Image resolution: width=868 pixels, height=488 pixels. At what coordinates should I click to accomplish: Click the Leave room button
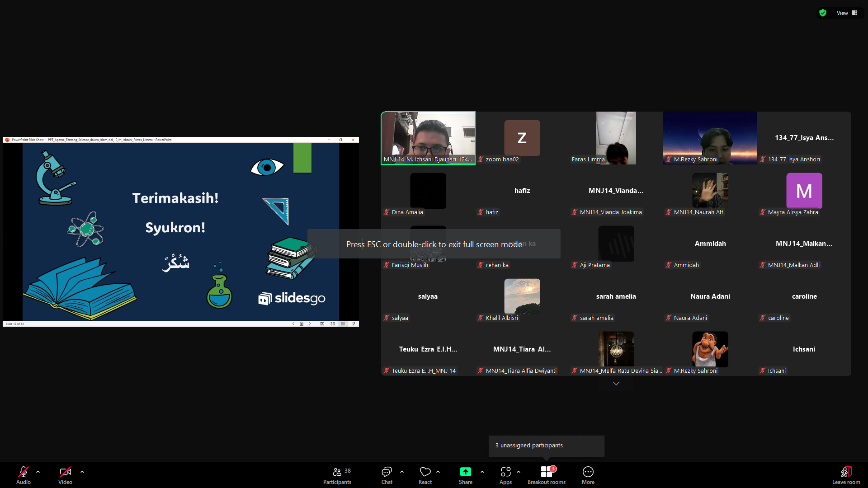(x=846, y=475)
